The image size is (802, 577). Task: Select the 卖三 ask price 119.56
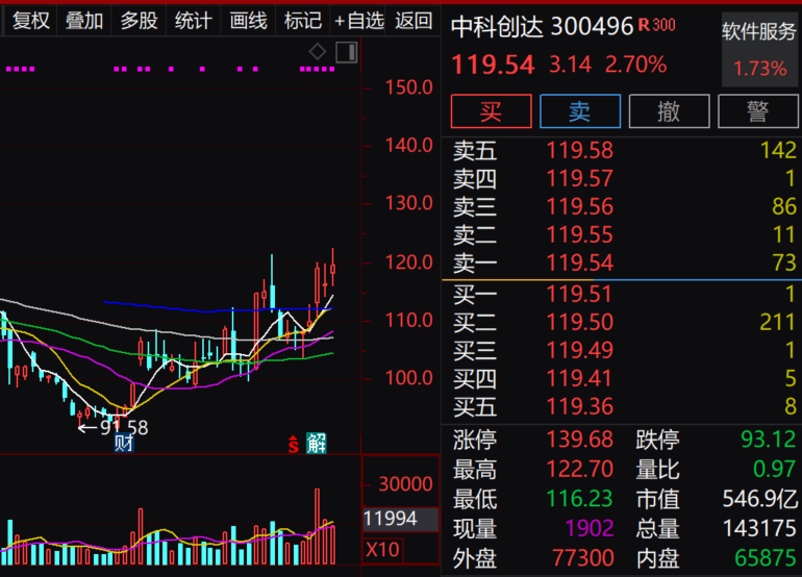[x=580, y=207]
